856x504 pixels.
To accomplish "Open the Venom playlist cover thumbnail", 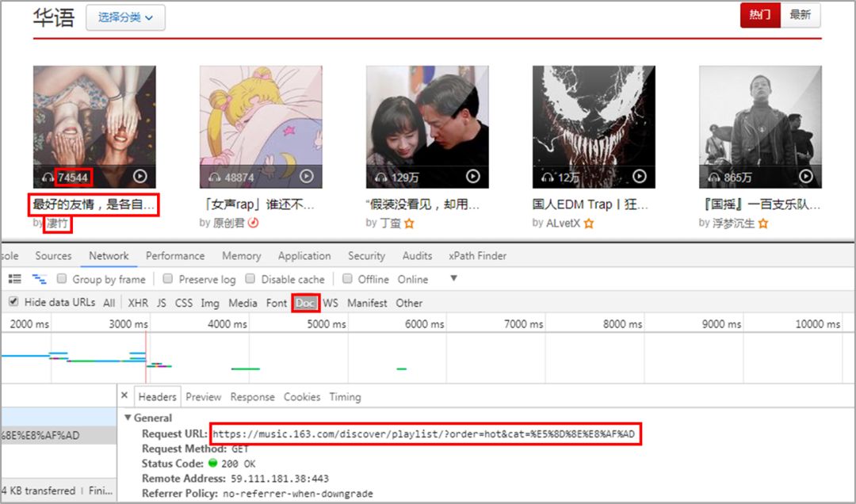I will (594, 127).
